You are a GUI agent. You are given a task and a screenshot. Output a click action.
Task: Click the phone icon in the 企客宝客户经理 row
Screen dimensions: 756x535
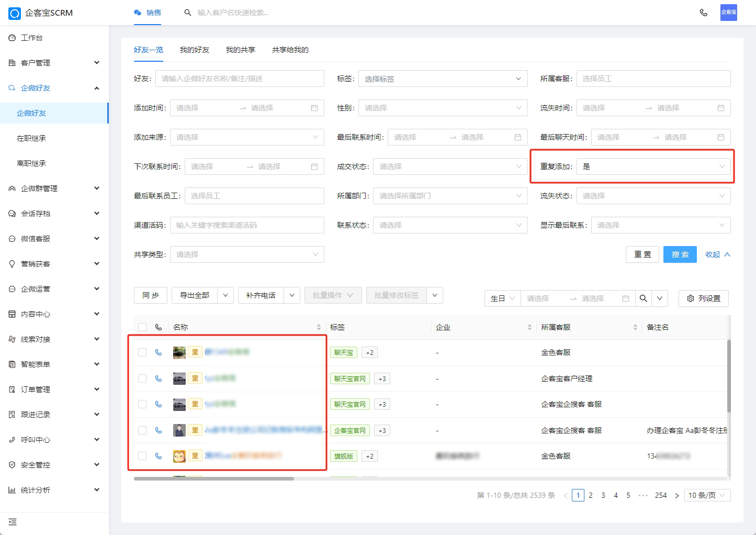[159, 378]
